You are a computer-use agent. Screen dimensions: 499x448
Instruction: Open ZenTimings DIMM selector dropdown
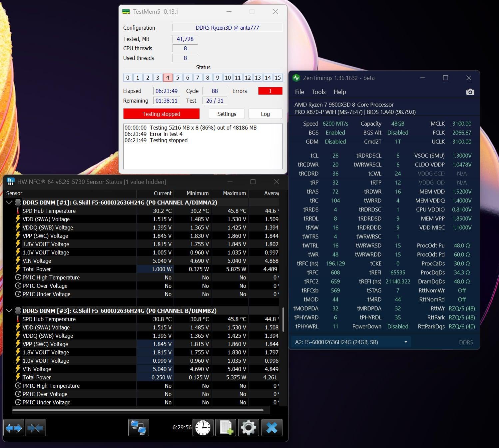[x=351, y=342]
